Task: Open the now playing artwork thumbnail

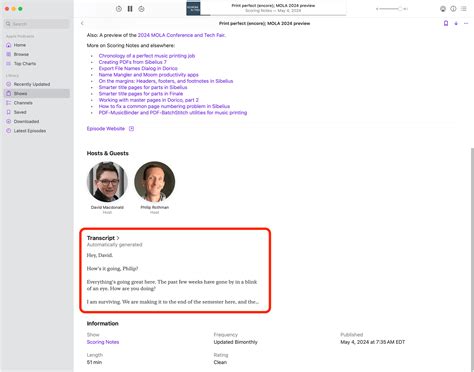Action: pyautogui.click(x=193, y=9)
